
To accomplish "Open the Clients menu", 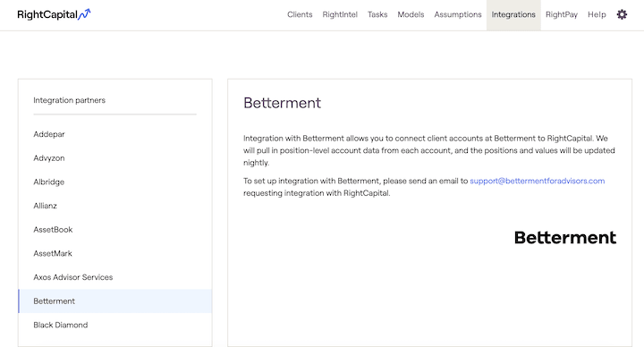I will (x=300, y=14).
